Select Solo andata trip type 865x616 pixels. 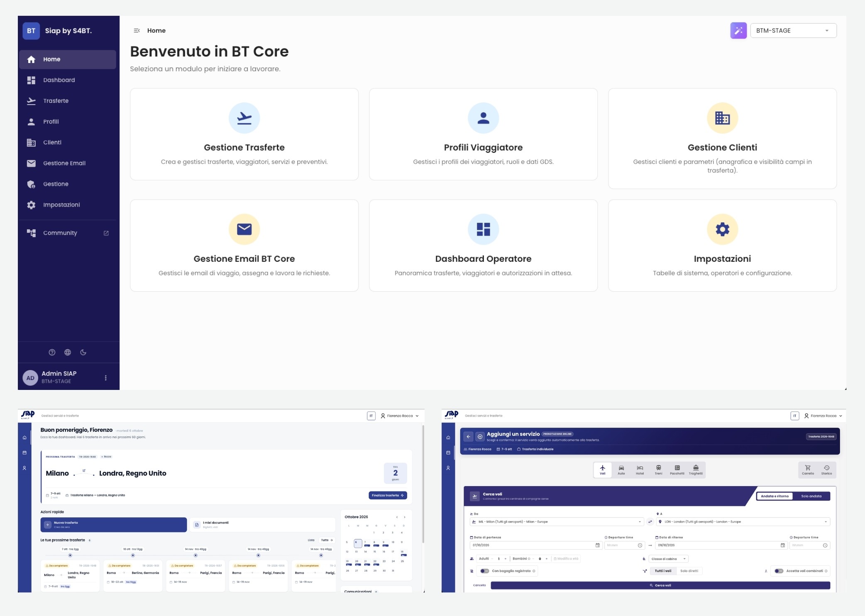[x=811, y=496]
